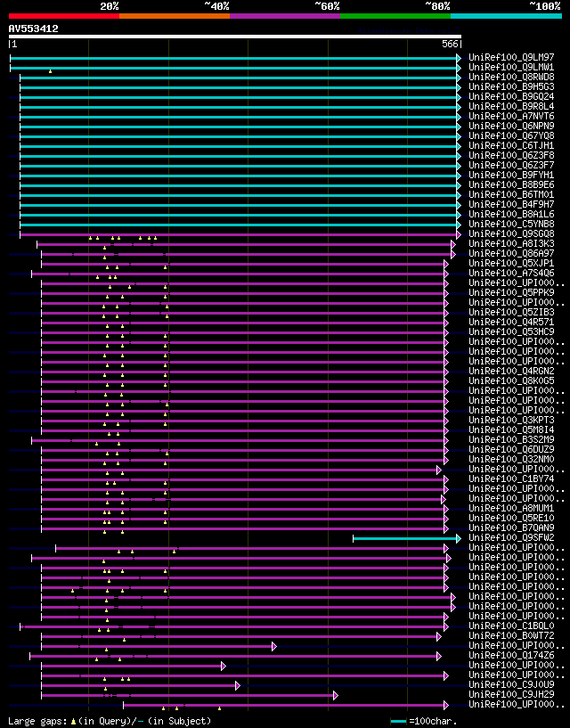Open hit UniRef100_Q8RWD8
Viewport: 570px width, 728px height.
(x=511, y=77)
